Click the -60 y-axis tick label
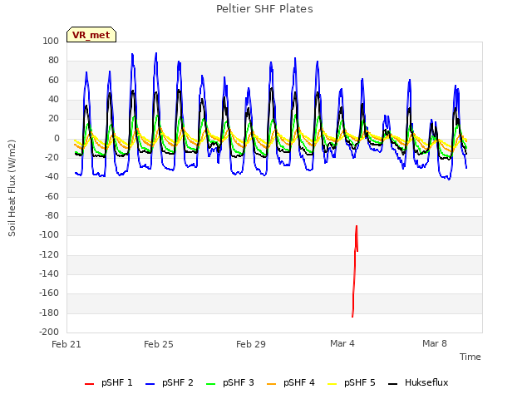Screen dimensions: 532x399 (x=52, y=196)
